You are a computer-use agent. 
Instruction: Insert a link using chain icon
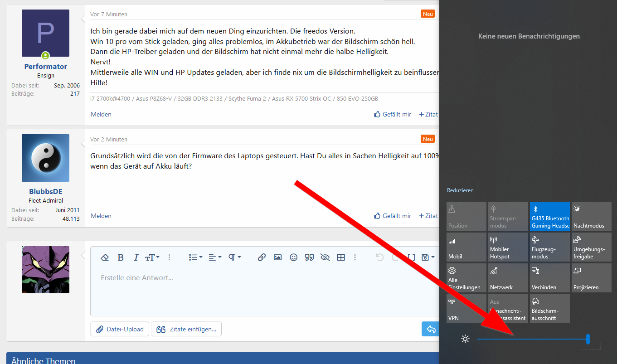[x=262, y=257]
